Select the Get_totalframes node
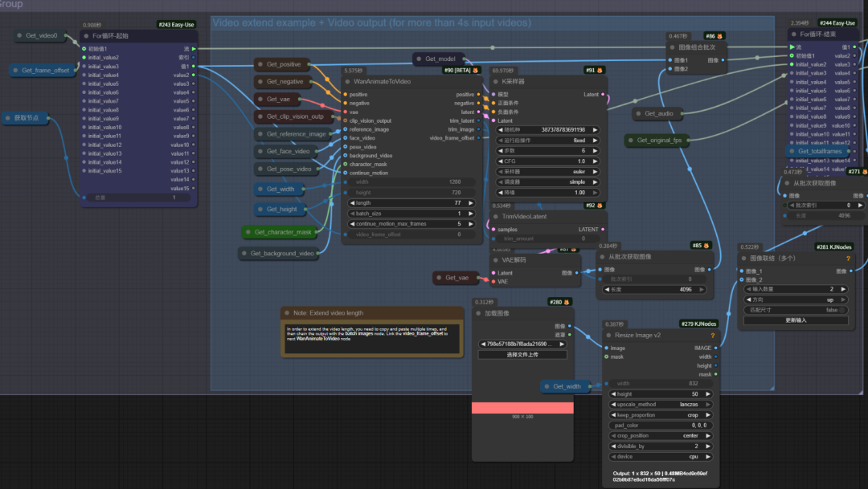868x489 pixels. coord(819,151)
